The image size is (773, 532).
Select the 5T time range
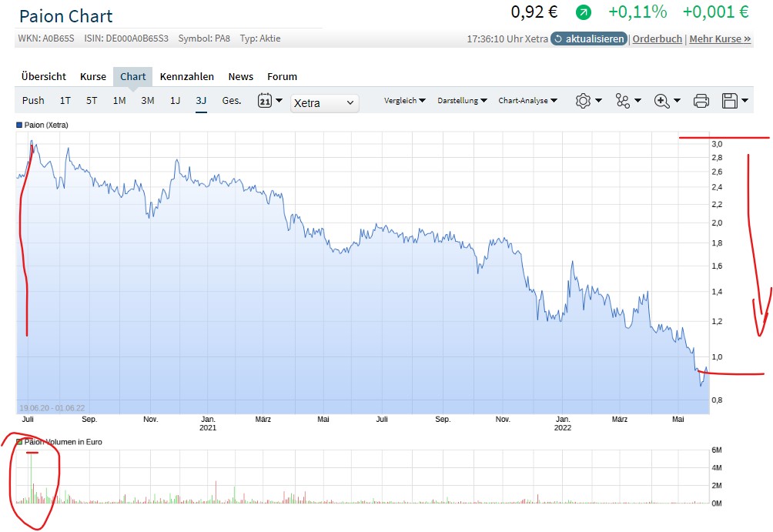pyautogui.click(x=92, y=101)
